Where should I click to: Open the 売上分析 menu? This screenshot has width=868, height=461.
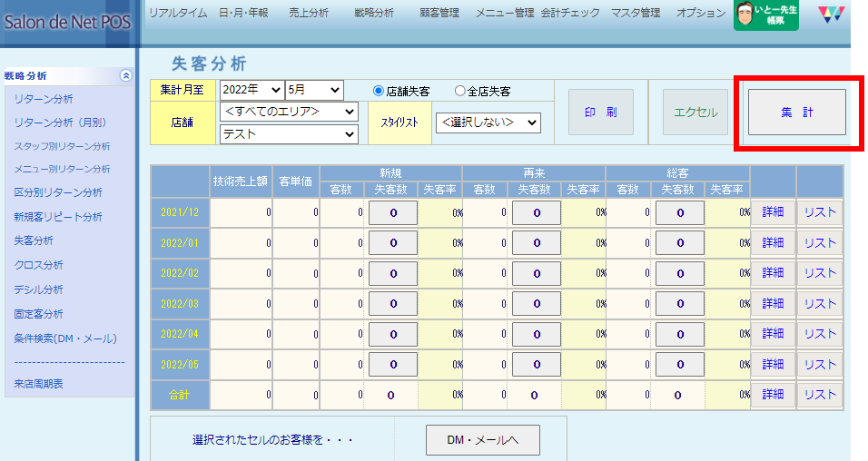[311, 13]
